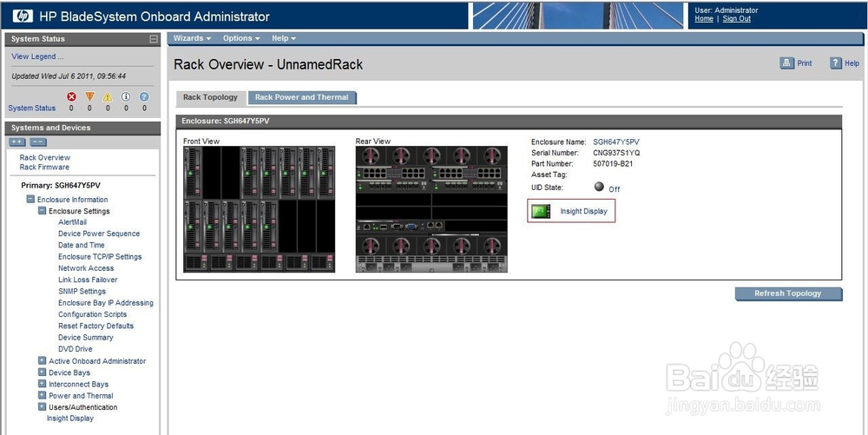Click the UID State indicator light
The width and height of the screenshot is (868, 435).
(x=599, y=187)
